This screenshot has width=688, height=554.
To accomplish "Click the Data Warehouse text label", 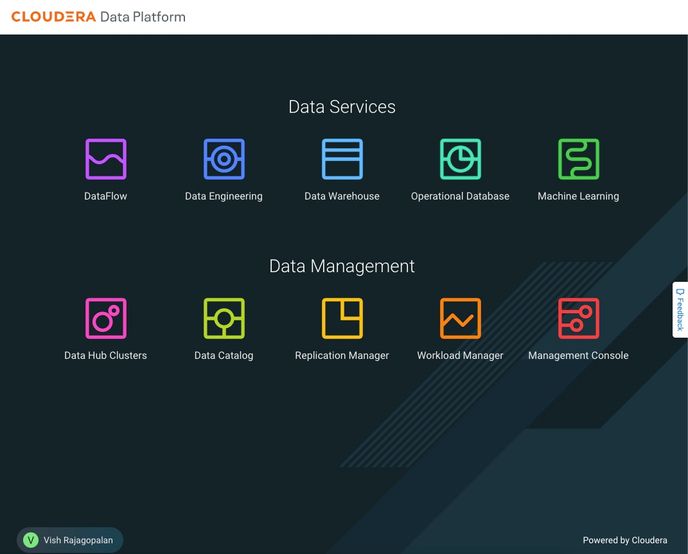I will coord(342,196).
